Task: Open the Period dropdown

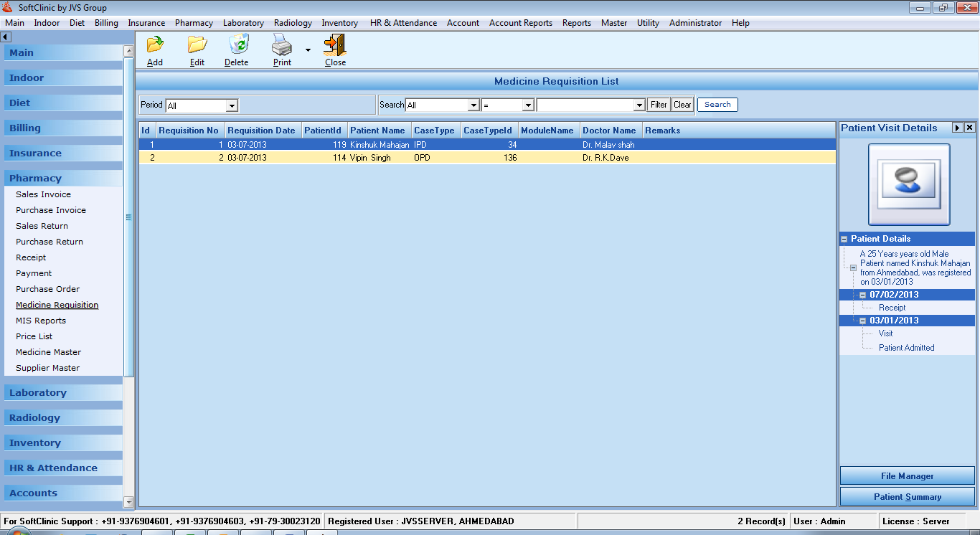Action: tap(232, 106)
